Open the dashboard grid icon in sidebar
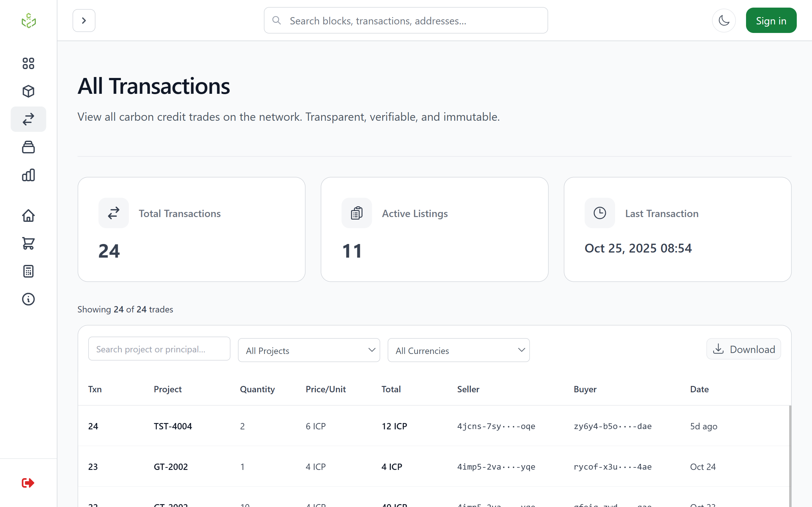This screenshot has width=812, height=507. point(28,63)
